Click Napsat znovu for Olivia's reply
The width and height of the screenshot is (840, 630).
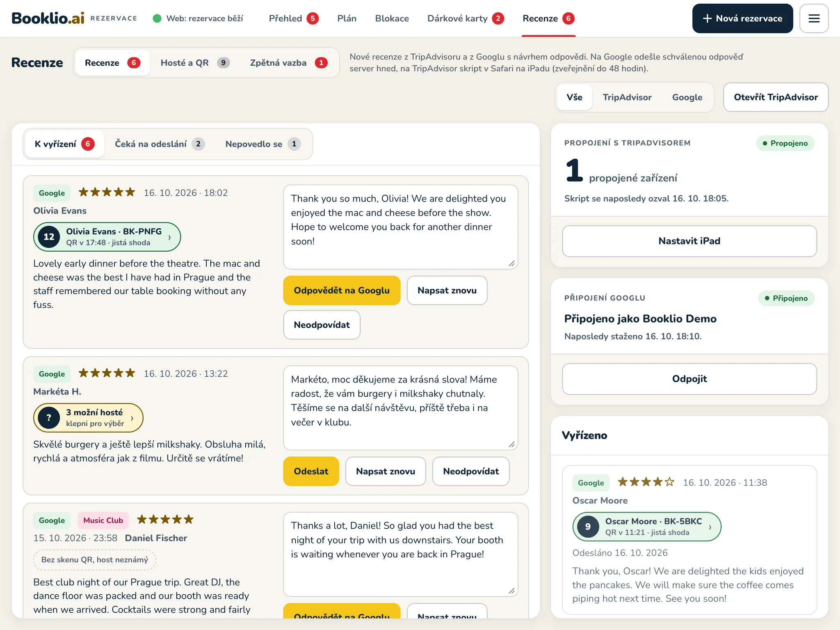[x=447, y=291]
